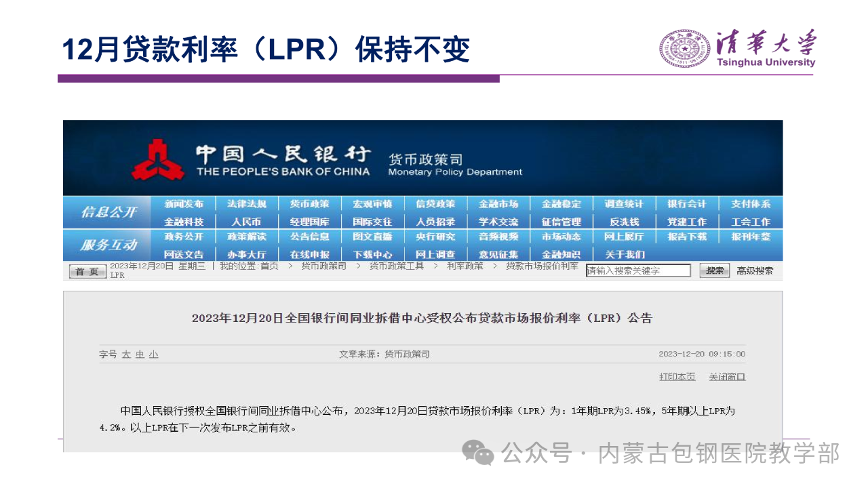Open the 金融市场 menu item

(498, 204)
